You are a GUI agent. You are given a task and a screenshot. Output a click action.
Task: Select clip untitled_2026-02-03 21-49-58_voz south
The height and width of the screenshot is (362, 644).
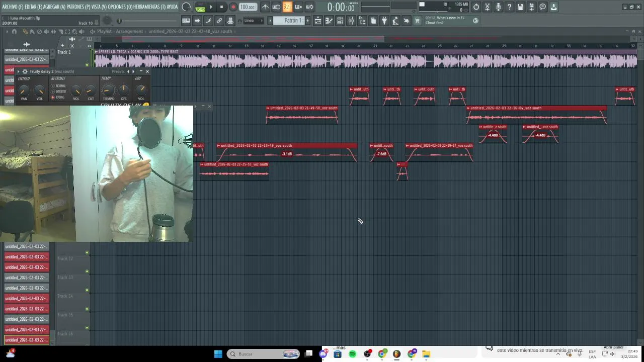pyautogui.click(x=302, y=114)
